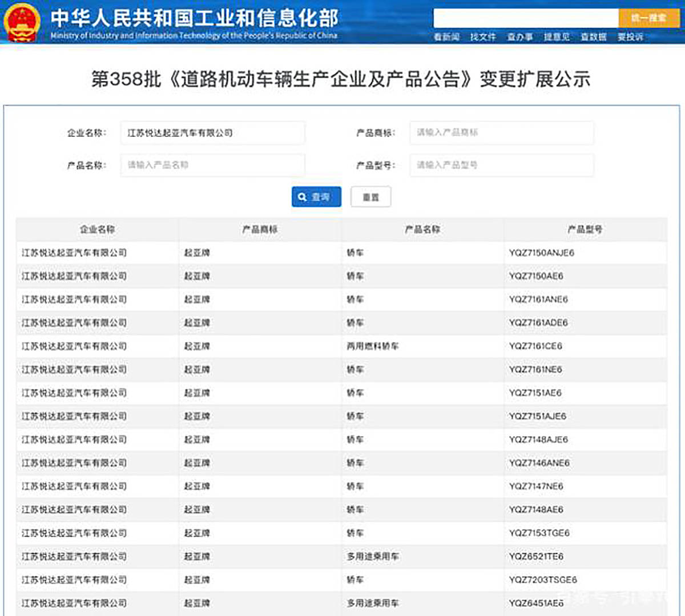Select the row with model YQZ7150ANJE6
The height and width of the screenshot is (616, 685).
pyautogui.click(x=342, y=253)
